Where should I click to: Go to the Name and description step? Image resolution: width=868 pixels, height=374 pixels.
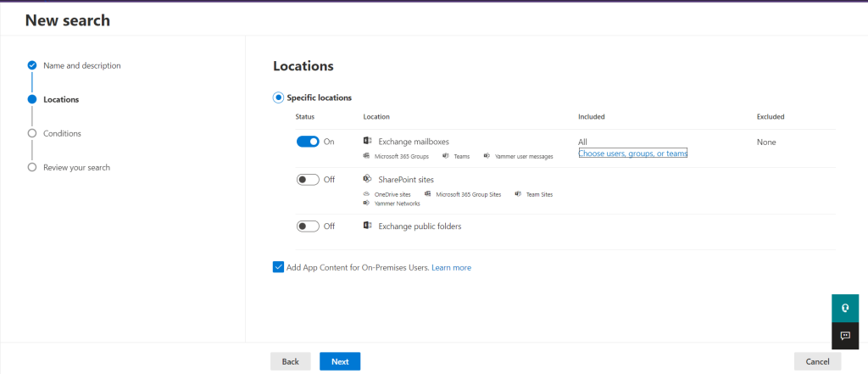[x=82, y=65]
